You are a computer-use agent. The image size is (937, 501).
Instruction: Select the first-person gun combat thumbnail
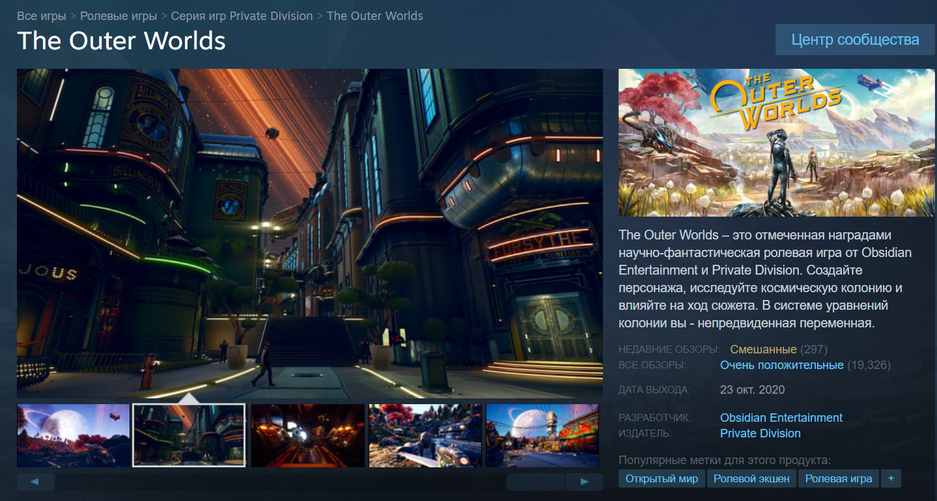point(425,435)
